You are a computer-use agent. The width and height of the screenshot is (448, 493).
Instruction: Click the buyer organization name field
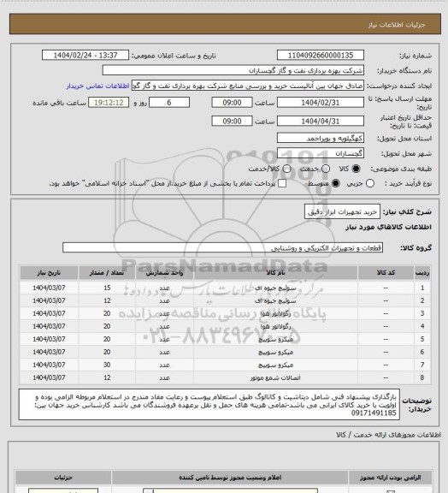tap(233, 70)
